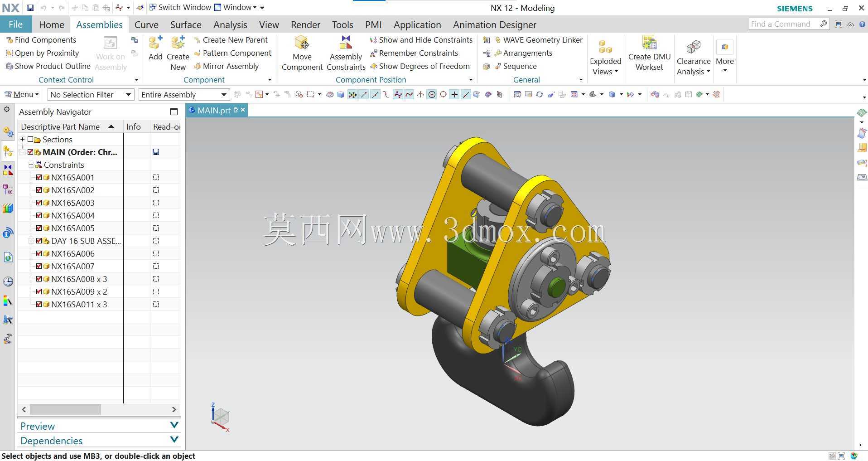Click the Switch Window button
Viewport: 868px width, 461px height.
coord(180,7)
